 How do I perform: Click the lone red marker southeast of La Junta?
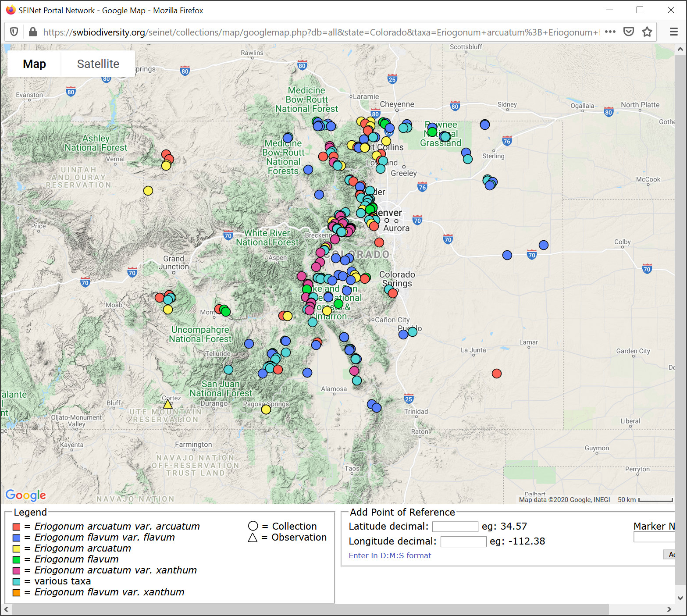[497, 374]
